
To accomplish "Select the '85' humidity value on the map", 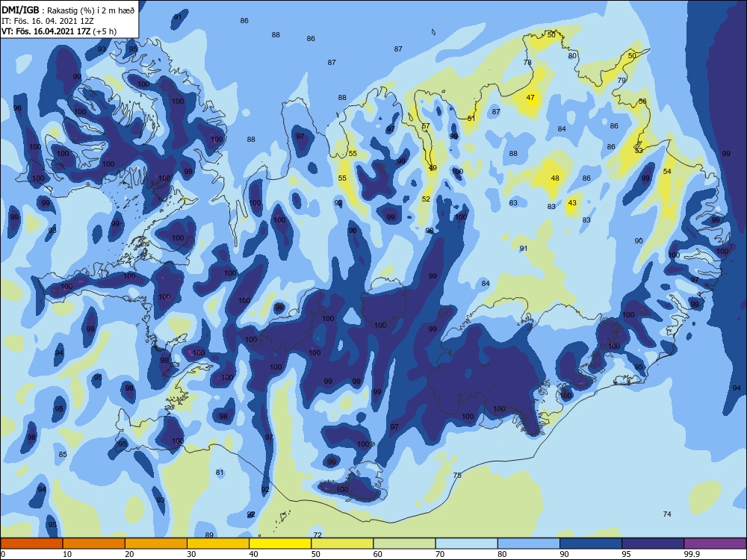I will pyautogui.click(x=63, y=454).
